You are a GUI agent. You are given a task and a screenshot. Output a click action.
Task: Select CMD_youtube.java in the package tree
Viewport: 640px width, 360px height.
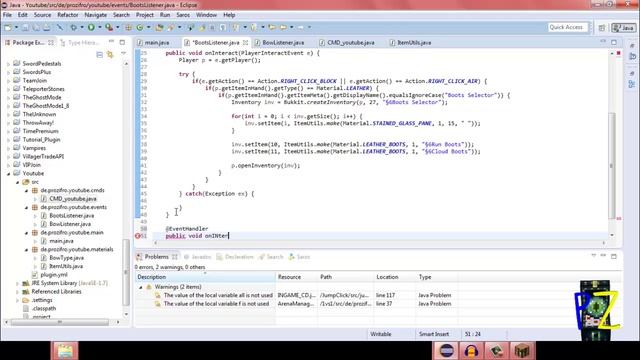click(x=73, y=199)
